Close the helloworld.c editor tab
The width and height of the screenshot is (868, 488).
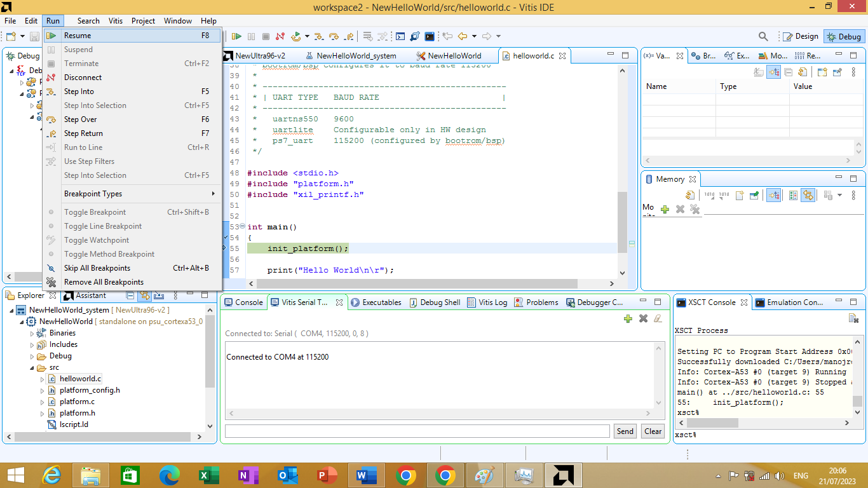(x=562, y=55)
